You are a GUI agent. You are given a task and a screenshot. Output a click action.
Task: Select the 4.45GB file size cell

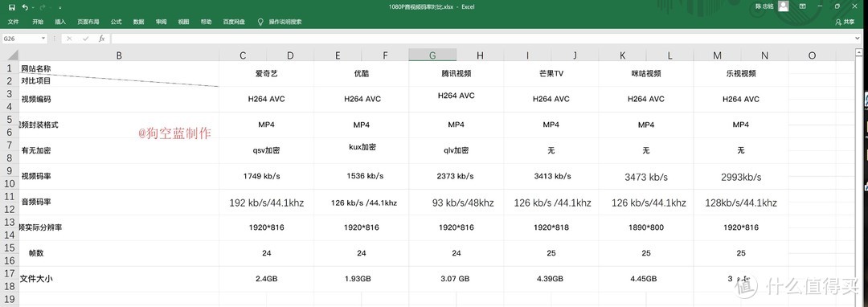[646, 280]
